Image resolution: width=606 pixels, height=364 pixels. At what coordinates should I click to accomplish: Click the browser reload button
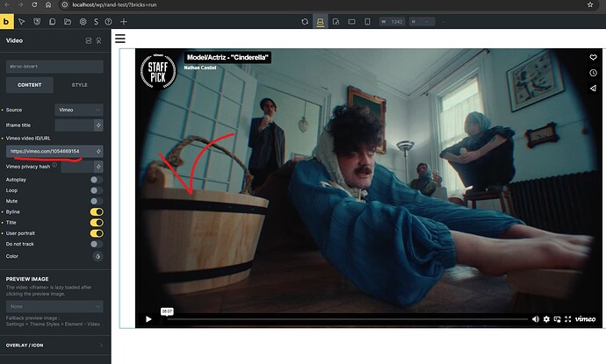(x=34, y=4)
